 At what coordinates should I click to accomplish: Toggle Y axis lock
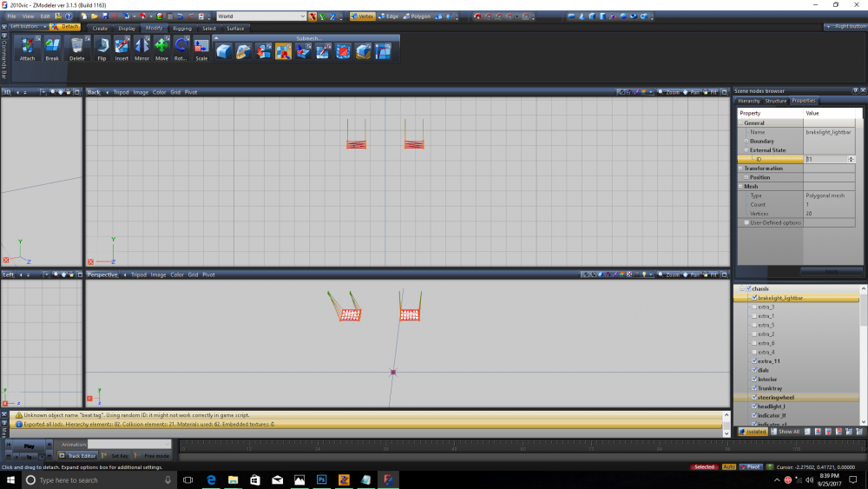323,17
